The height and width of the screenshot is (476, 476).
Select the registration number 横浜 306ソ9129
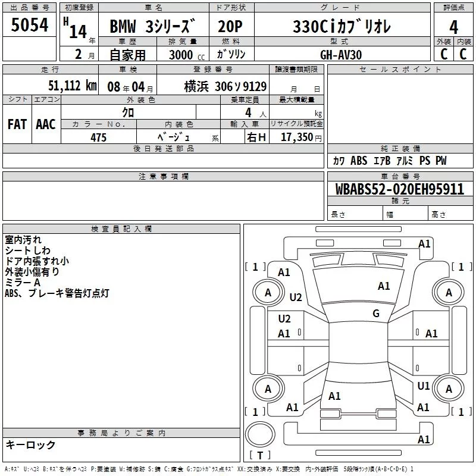[226, 86]
